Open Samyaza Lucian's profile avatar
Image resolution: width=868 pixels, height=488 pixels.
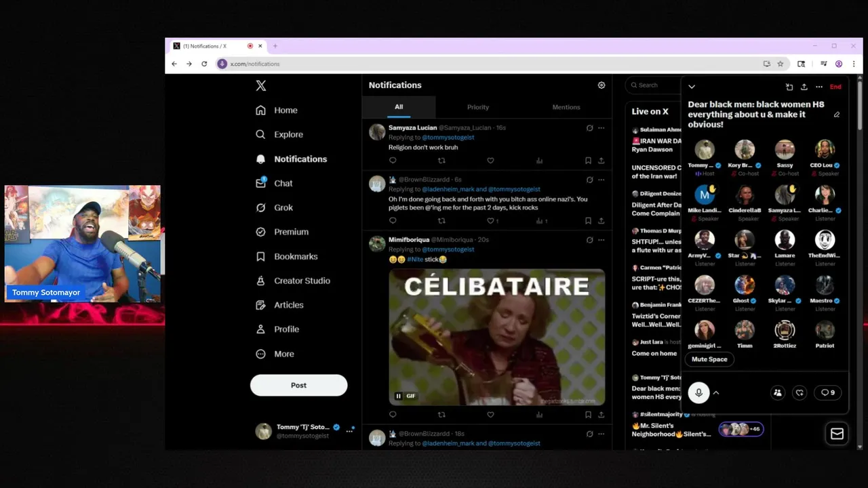377,132
